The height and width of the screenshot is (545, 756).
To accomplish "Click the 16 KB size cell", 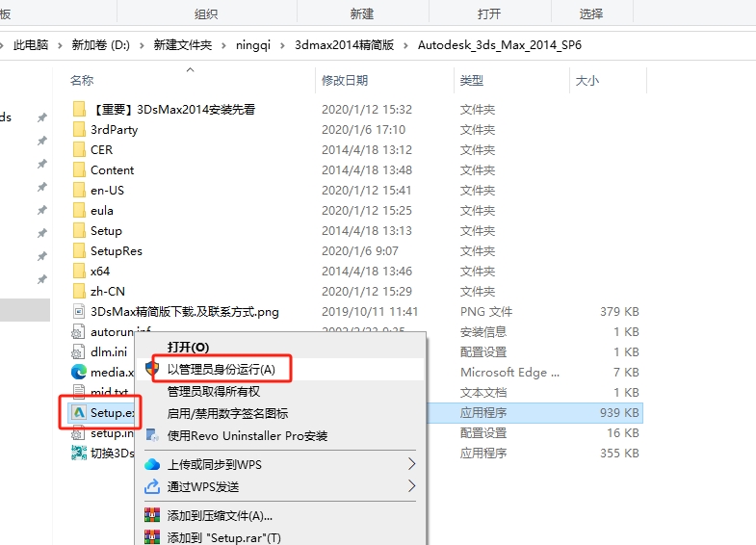I will (x=623, y=433).
